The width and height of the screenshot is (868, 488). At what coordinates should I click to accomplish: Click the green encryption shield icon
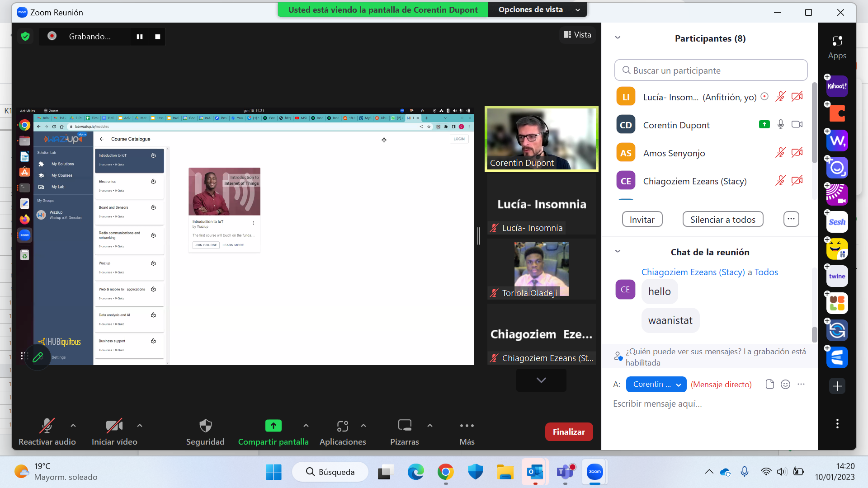click(25, 36)
